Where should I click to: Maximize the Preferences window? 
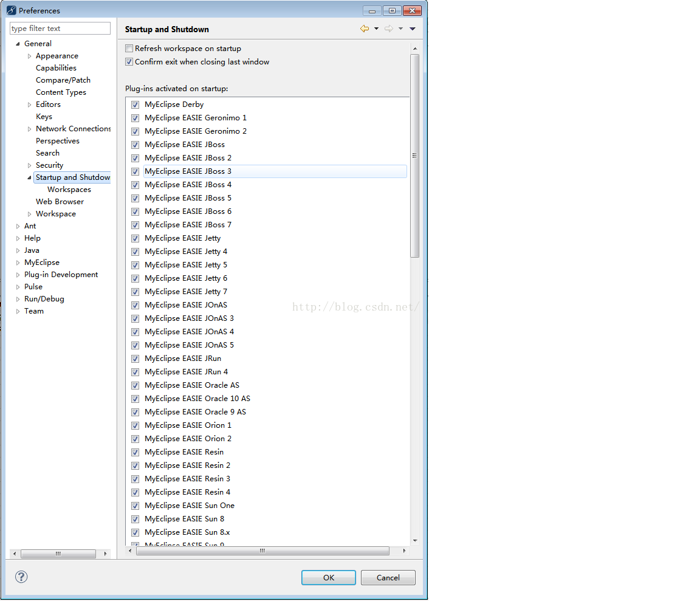tap(392, 10)
